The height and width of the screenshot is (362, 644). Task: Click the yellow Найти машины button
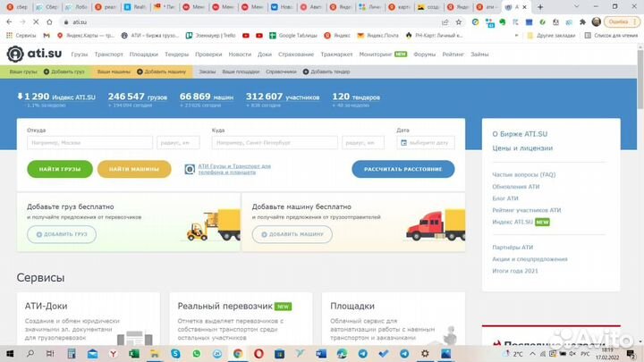(x=140, y=169)
